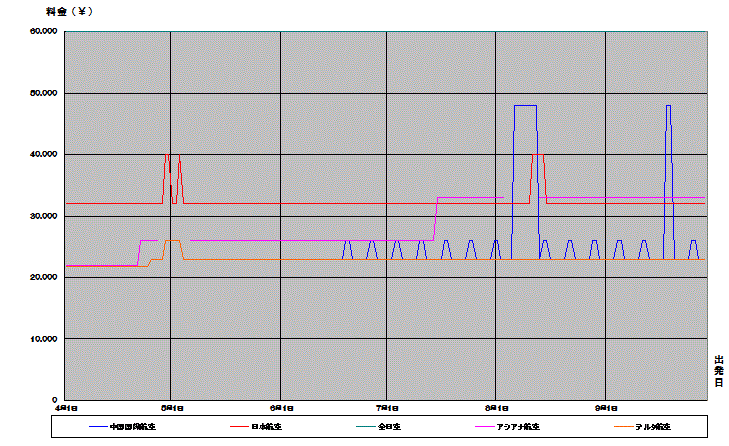Click the blue 58,000 peak in early August
This screenshot has height=446, width=729.
525,105
